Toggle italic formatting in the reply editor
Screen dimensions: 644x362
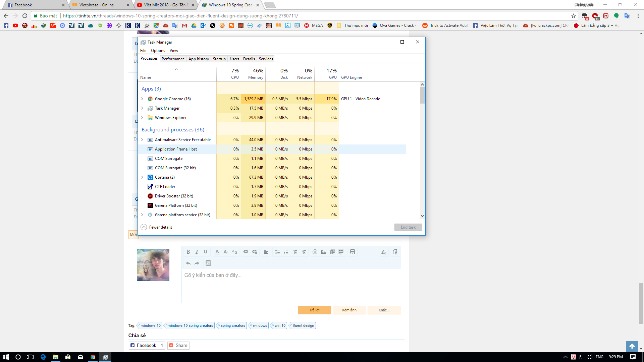(197, 252)
